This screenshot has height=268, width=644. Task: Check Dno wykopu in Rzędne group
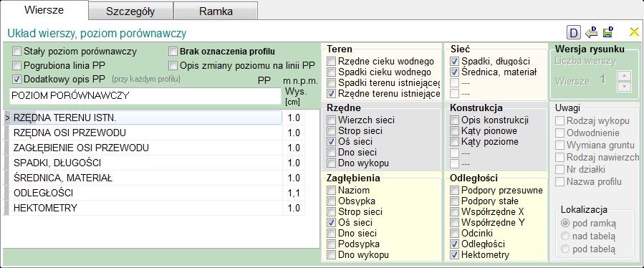click(x=331, y=163)
